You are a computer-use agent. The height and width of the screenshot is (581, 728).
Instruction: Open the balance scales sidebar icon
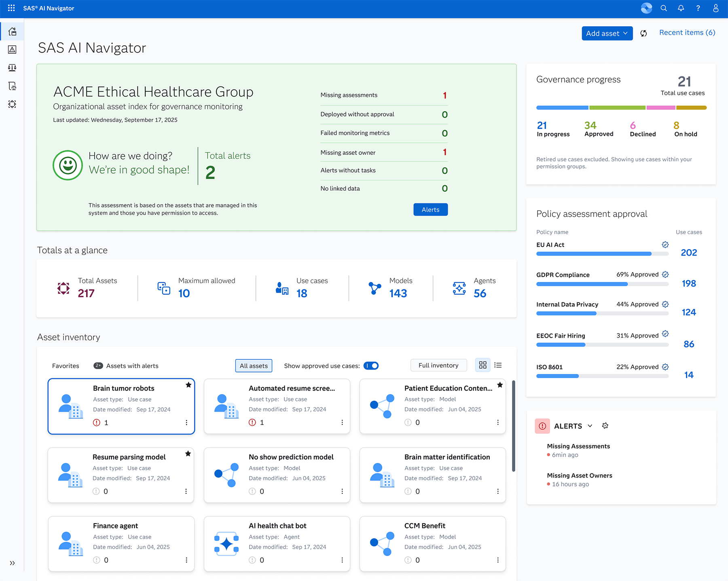tap(12, 68)
